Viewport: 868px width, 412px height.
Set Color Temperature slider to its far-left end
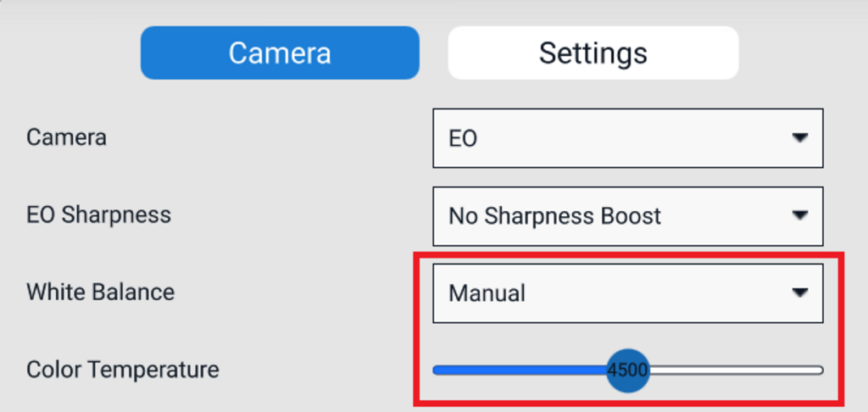click(x=435, y=370)
